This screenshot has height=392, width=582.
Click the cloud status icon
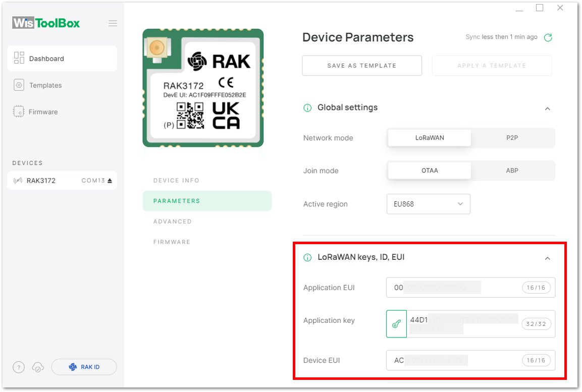tap(38, 367)
